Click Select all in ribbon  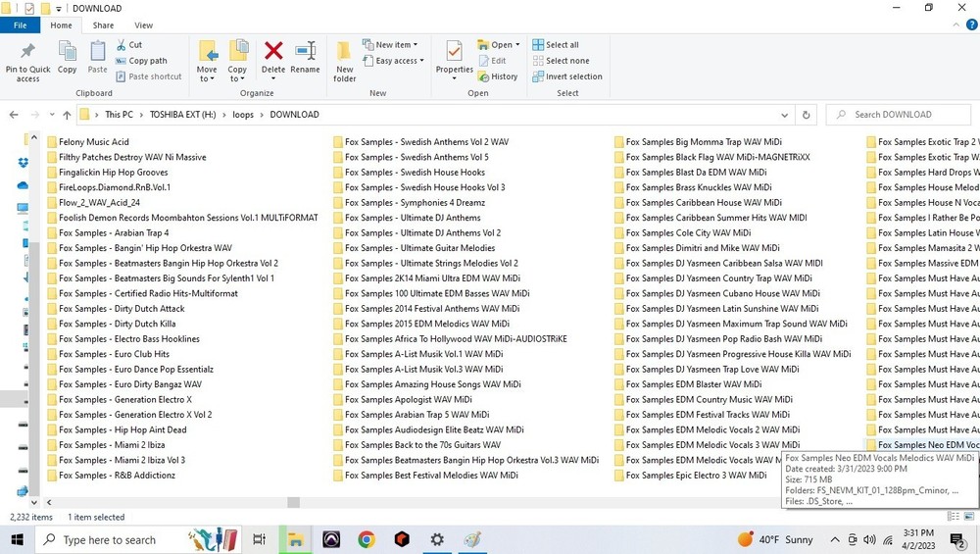point(556,45)
